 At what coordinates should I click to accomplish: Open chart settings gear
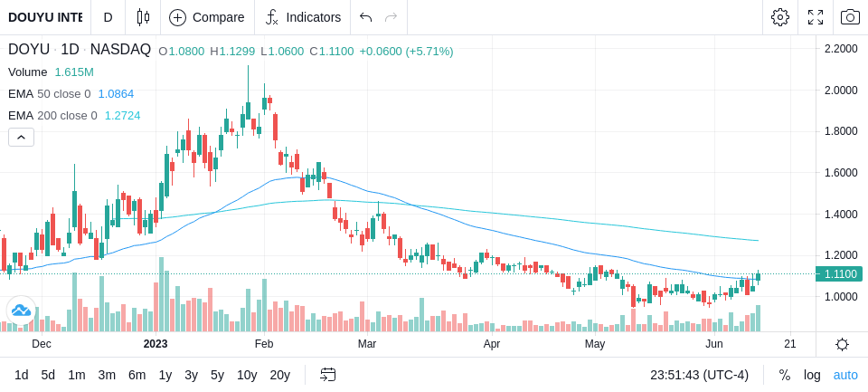tap(779, 17)
